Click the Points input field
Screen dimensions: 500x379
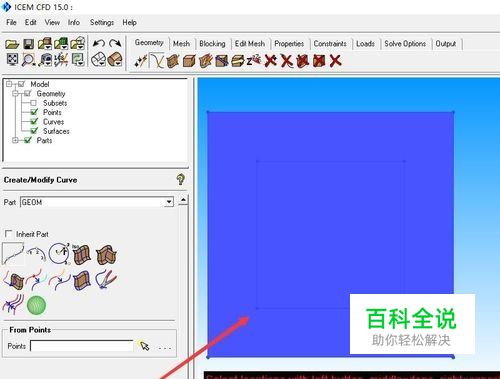[x=82, y=346]
